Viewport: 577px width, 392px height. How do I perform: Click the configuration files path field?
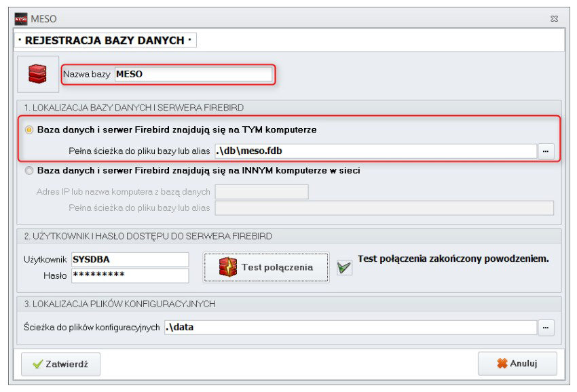pos(351,328)
